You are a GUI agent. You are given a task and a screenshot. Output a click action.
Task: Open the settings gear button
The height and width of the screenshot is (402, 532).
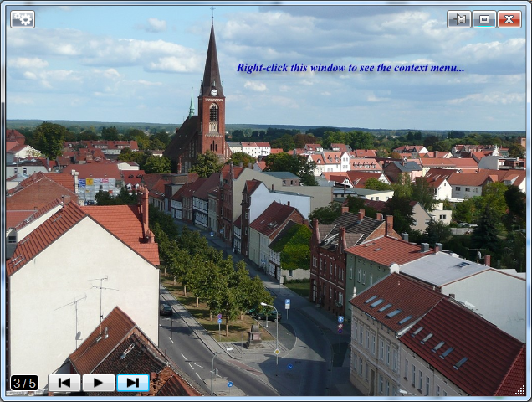23,19
